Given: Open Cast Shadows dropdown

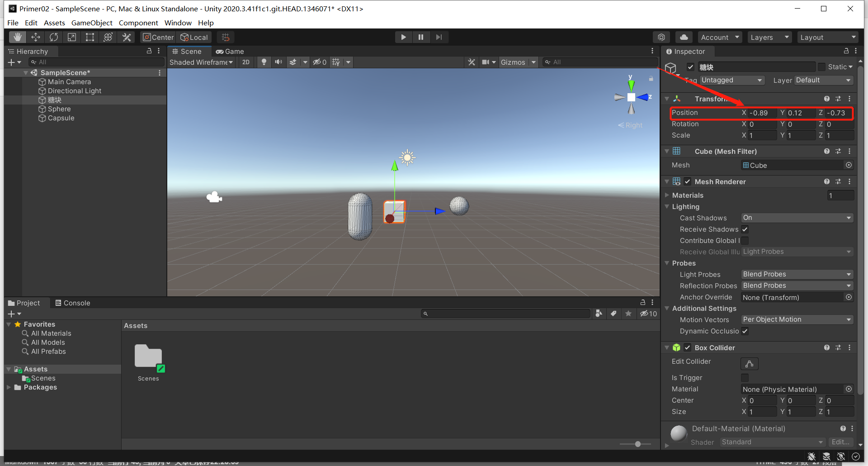Looking at the screenshot, I should point(797,218).
